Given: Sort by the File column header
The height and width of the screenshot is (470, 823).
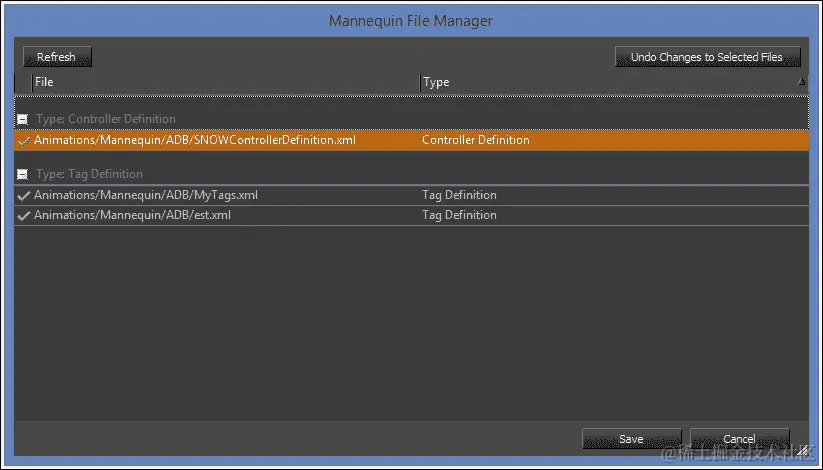Looking at the screenshot, I should 226,82.
